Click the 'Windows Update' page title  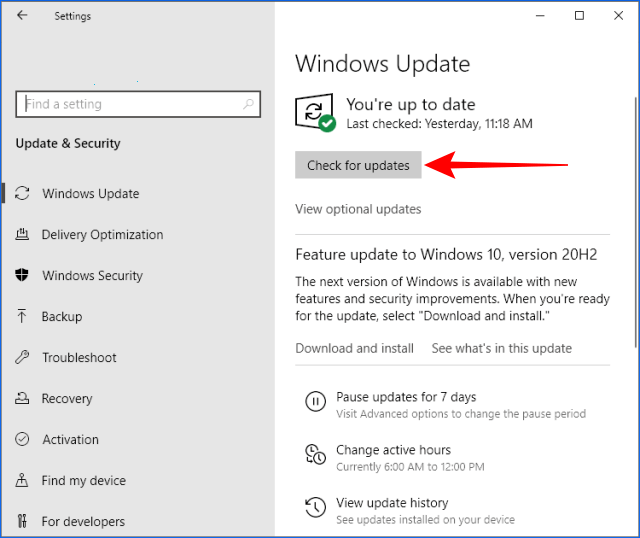tap(382, 64)
